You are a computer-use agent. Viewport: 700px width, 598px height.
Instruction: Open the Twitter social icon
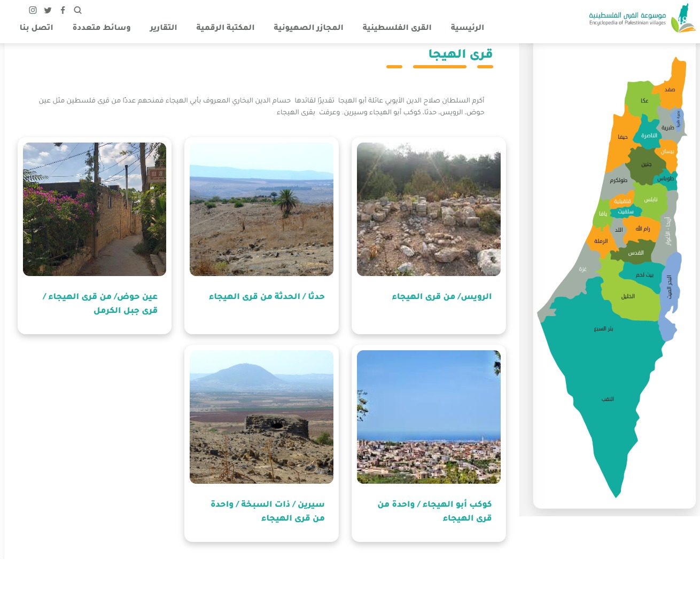[x=48, y=10]
